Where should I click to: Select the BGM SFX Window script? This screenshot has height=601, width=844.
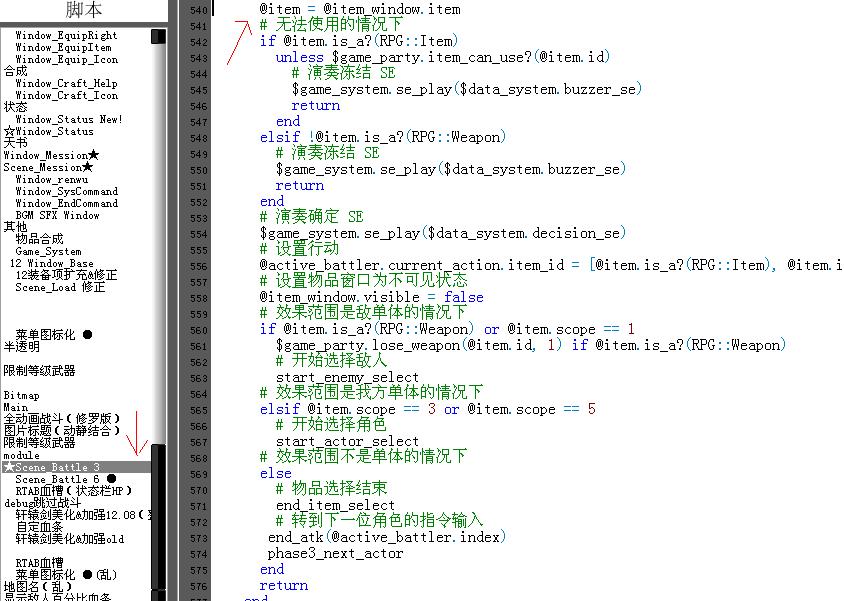tap(58, 215)
